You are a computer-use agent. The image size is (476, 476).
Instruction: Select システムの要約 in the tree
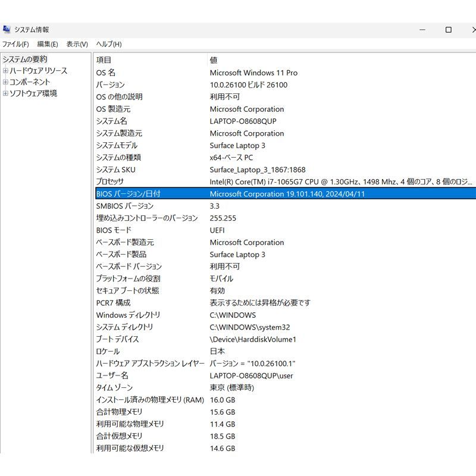[x=25, y=59]
